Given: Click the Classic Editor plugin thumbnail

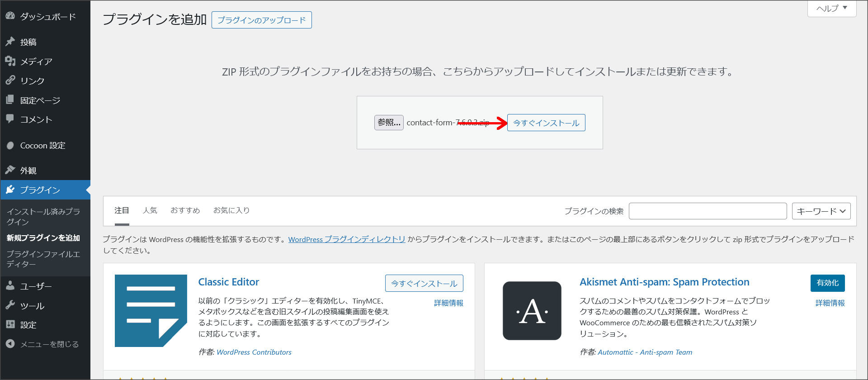Looking at the screenshot, I should pyautogui.click(x=151, y=311).
